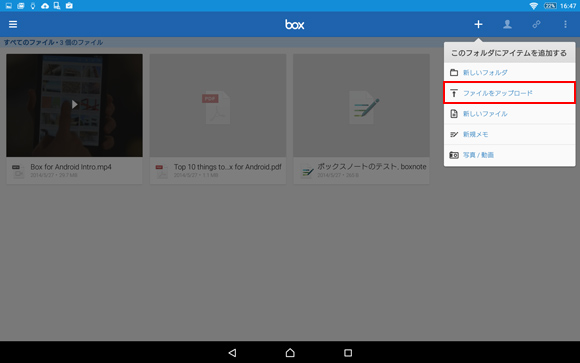Viewport: 580px width, 363px height.
Task: Select 新しいフォルダ from the add menu
Action: 509,73
